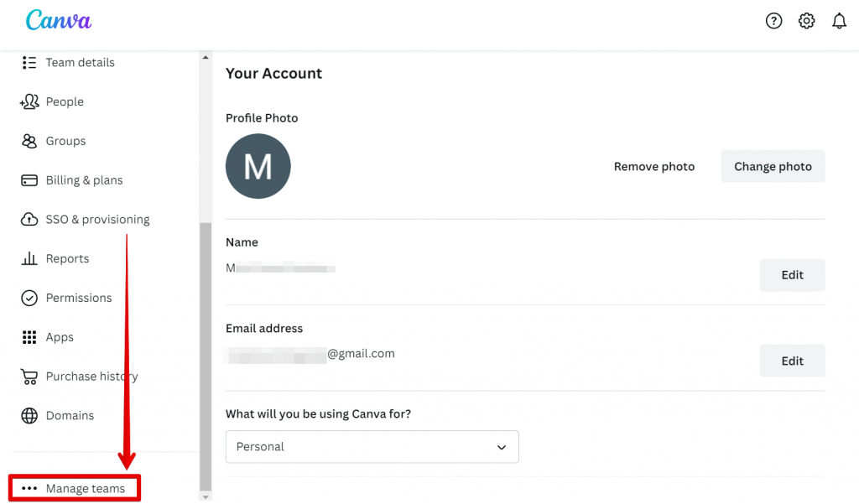This screenshot has width=859, height=504.
Task: Click Change photo button
Action: tap(773, 166)
